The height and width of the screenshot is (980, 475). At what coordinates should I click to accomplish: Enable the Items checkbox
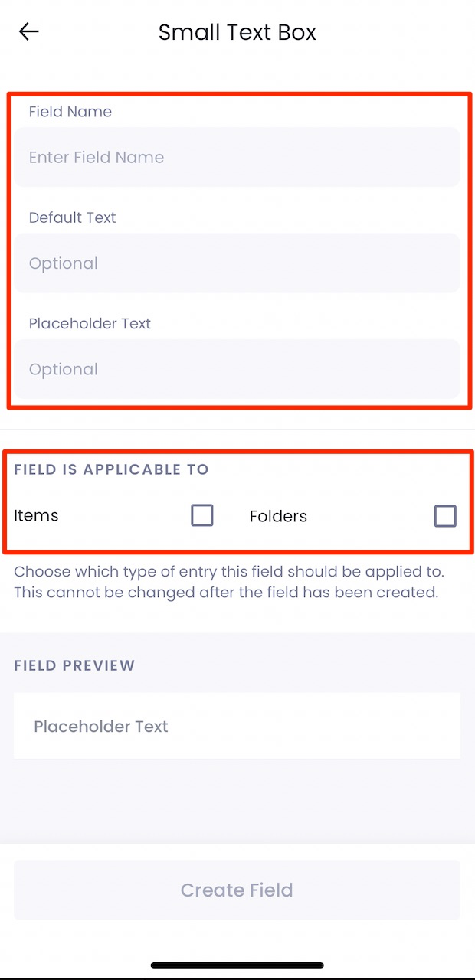coord(202,516)
